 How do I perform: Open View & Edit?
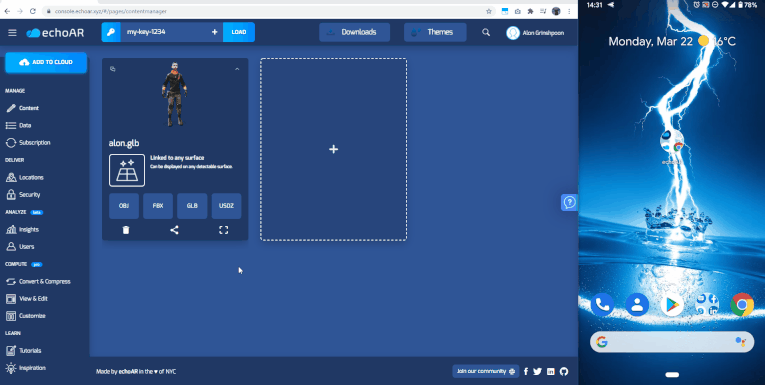26,299
